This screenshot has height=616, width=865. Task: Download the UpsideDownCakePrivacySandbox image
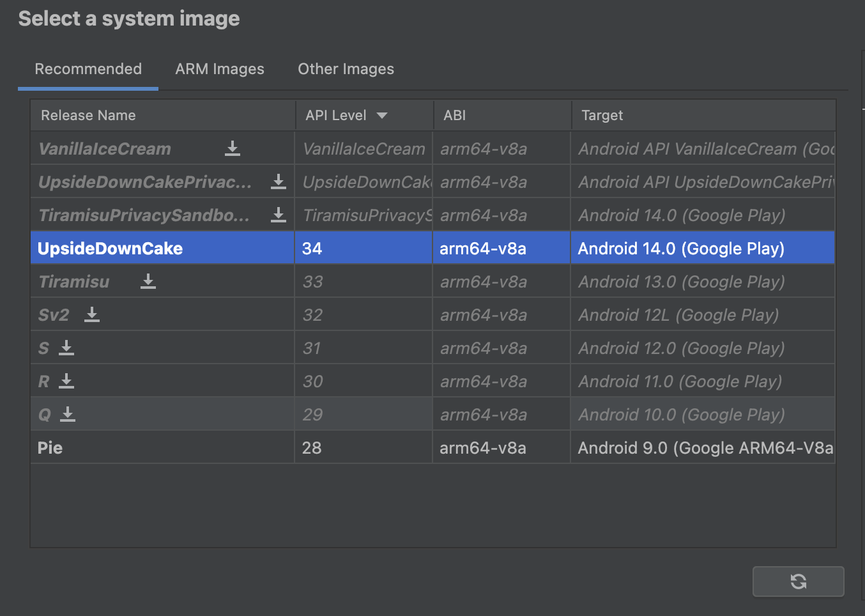tap(279, 182)
